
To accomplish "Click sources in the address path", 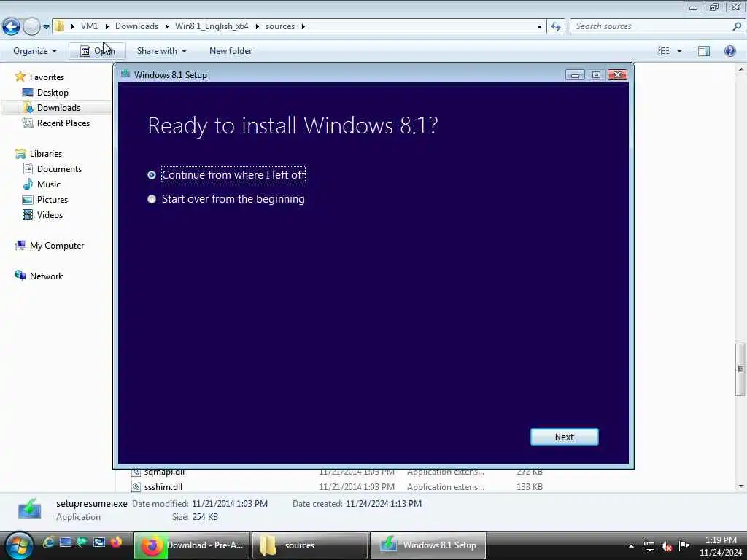I will [x=280, y=26].
